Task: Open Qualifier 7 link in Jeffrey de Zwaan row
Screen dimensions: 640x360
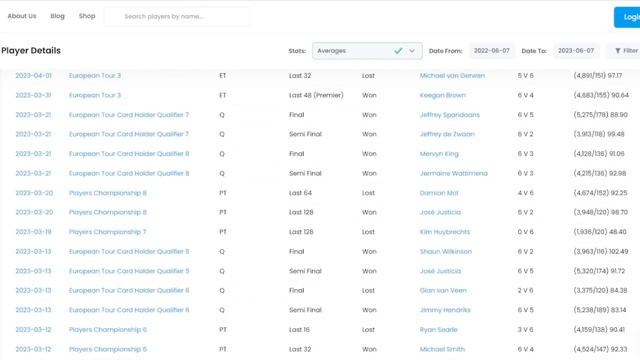Action: click(129, 134)
